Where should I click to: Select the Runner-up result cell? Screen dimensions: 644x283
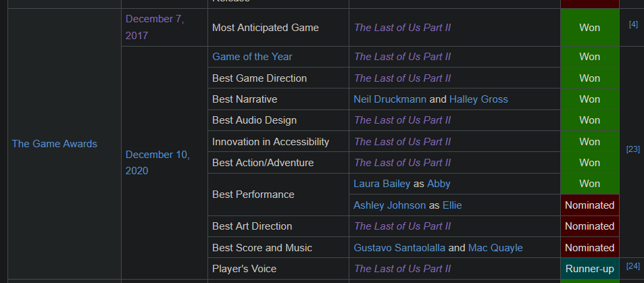[590, 269]
